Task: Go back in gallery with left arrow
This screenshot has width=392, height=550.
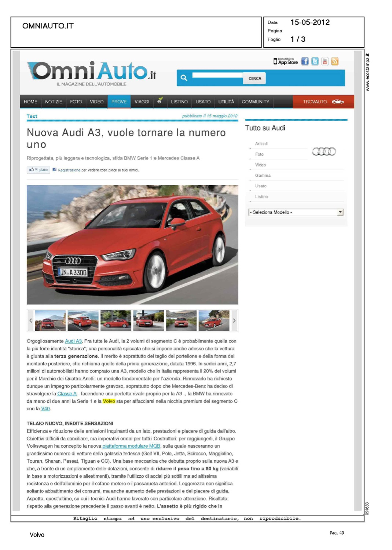Action: pos(31,320)
